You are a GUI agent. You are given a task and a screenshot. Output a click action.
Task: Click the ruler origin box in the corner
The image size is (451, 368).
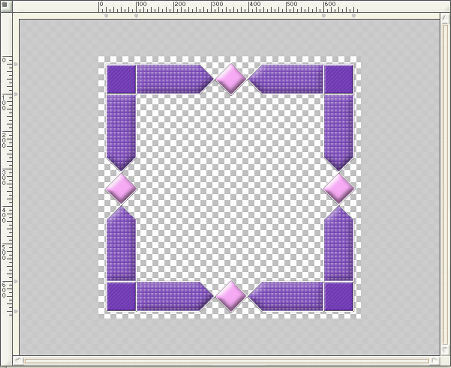6,6
